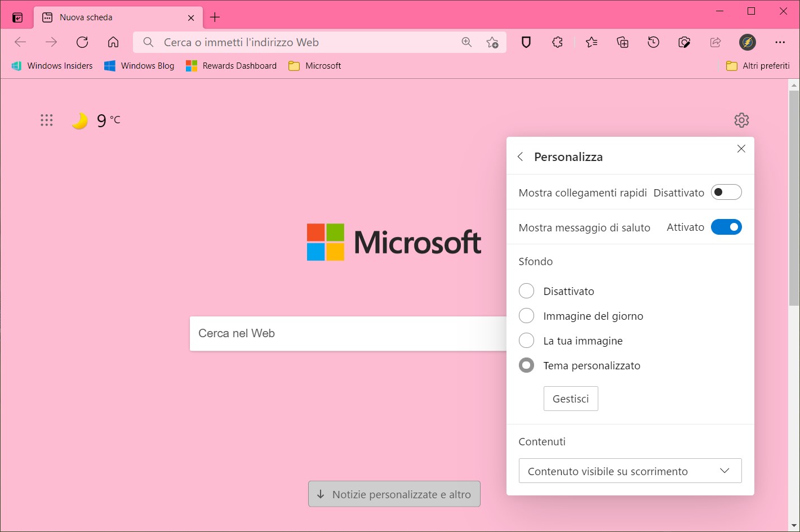Close the Personalizza panel
Screen dimensions: 800x532
741,149
